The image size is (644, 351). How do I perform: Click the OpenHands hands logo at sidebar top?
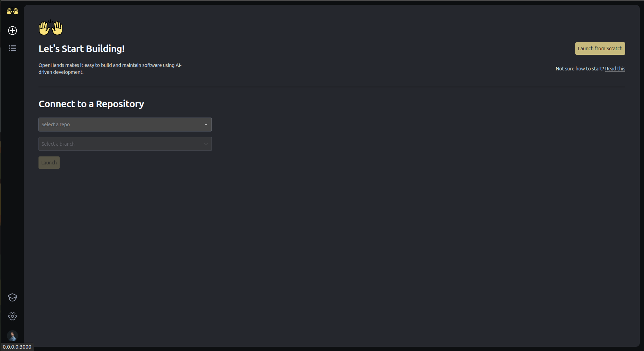12,11
